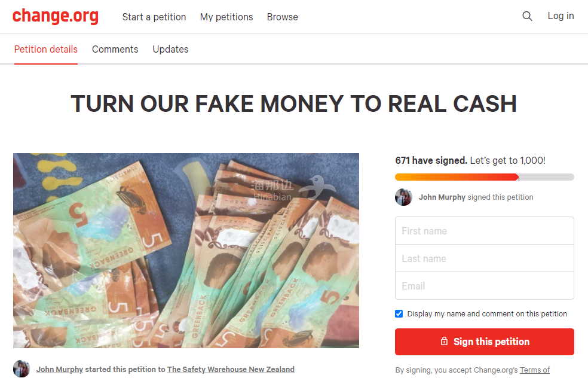
Task: Switch to the Updates tab
Action: pos(170,50)
